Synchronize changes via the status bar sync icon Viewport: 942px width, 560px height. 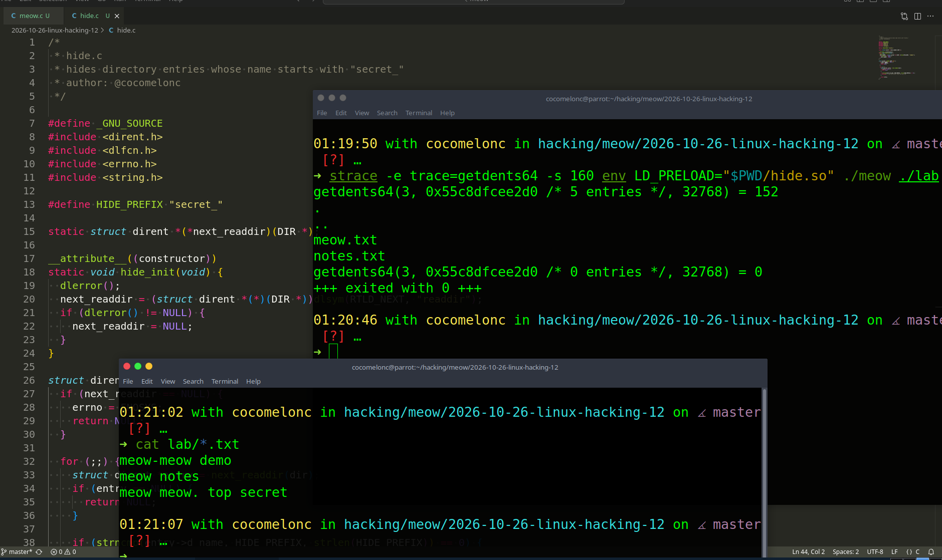39,551
